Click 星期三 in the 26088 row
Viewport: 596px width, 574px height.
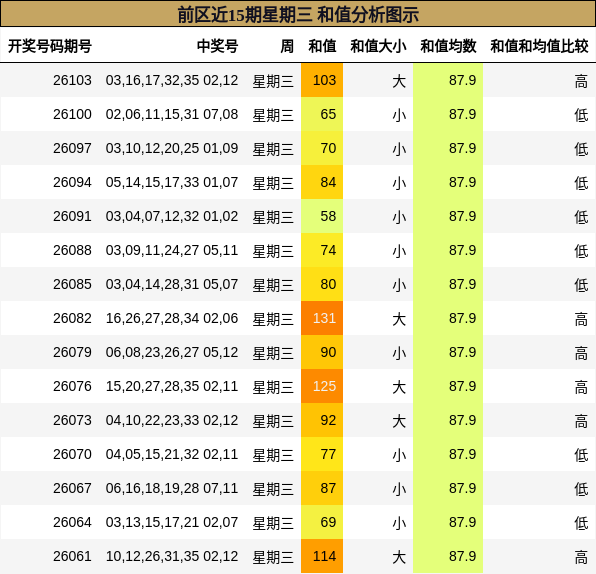(x=273, y=251)
